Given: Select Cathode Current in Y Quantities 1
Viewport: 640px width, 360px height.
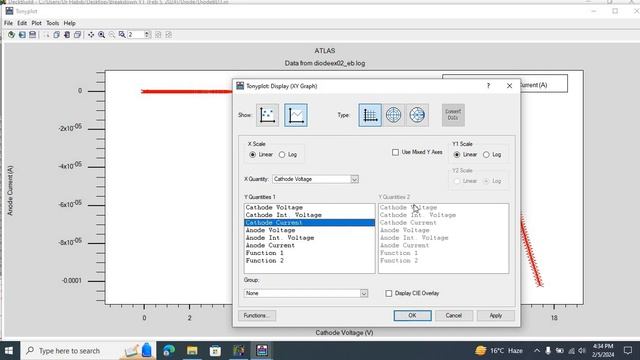Looking at the screenshot, I should (x=309, y=222).
